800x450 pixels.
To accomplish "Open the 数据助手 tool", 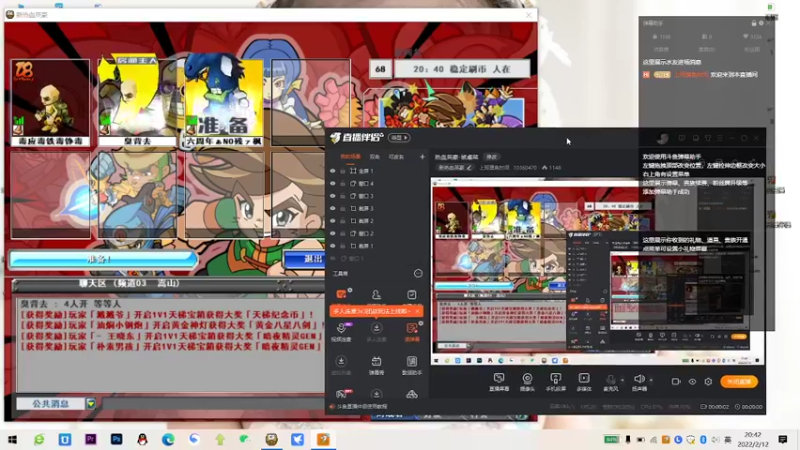I will [412, 365].
